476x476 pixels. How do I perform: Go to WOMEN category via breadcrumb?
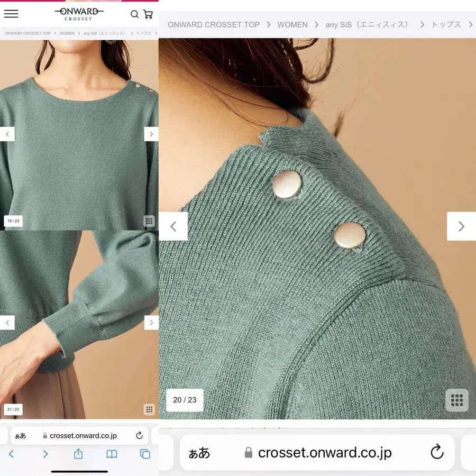pos(292,24)
